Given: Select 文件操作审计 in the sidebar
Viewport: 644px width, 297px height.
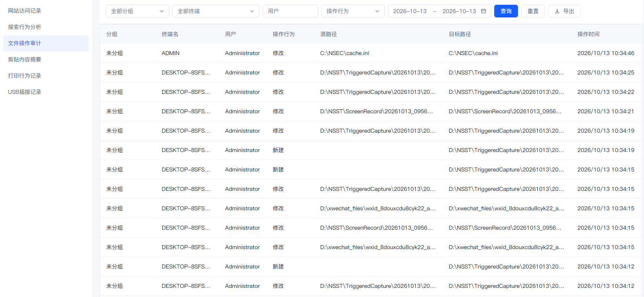Looking at the screenshot, I should (x=46, y=43).
